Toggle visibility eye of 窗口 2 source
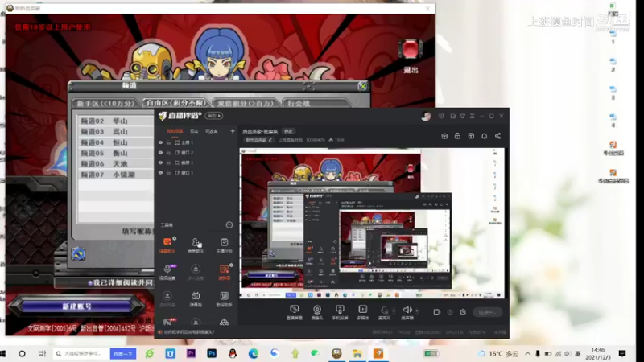Image resolution: width=644 pixels, height=362 pixels. point(160,153)
